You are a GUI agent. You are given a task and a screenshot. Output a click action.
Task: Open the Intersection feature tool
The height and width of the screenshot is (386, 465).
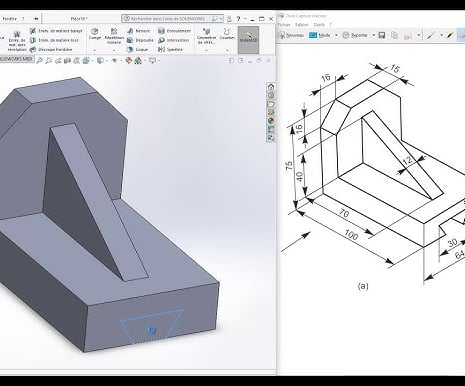[x=174, y=40]
